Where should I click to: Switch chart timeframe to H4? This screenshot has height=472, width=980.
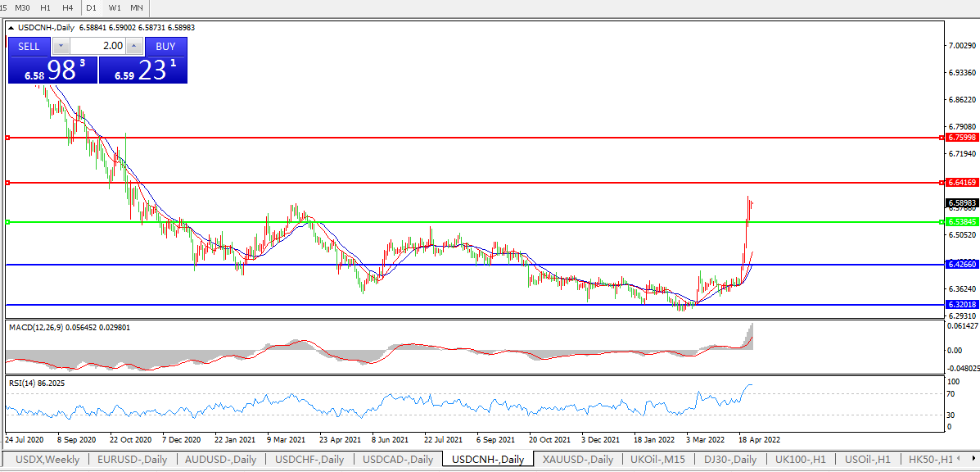tap(67, 7)
